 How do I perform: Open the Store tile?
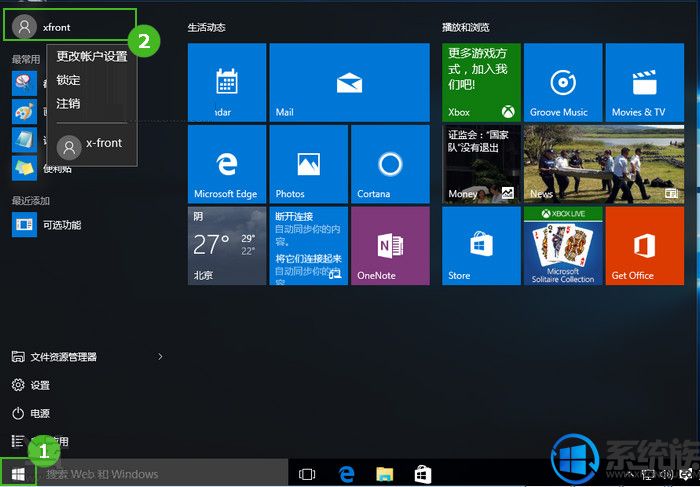(481, 246)
